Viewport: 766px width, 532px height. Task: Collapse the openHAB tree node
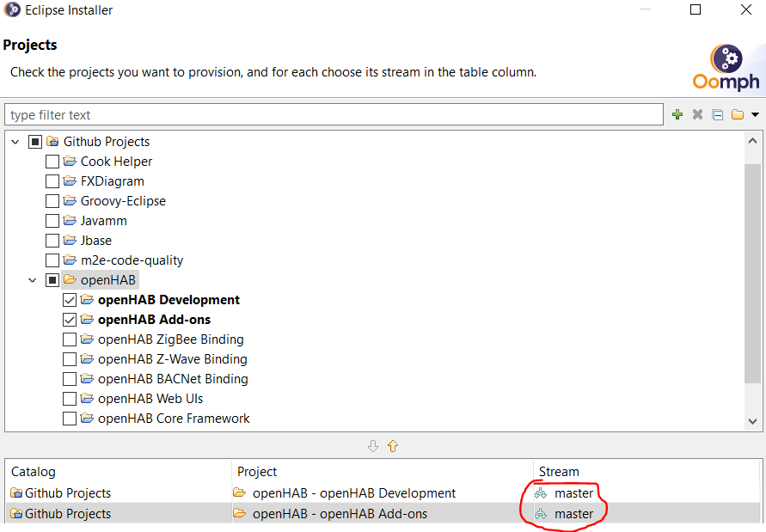click(x=32, y=280)
